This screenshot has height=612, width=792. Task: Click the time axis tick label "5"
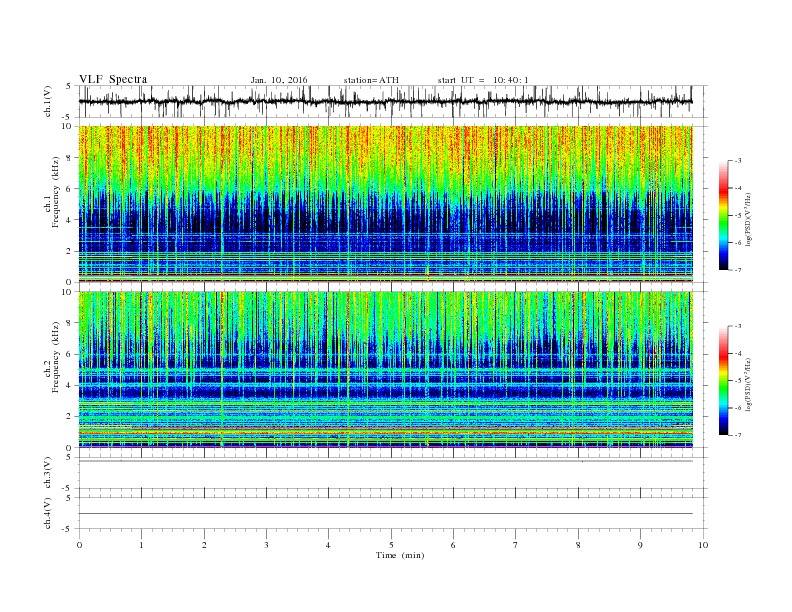[391, 545]
